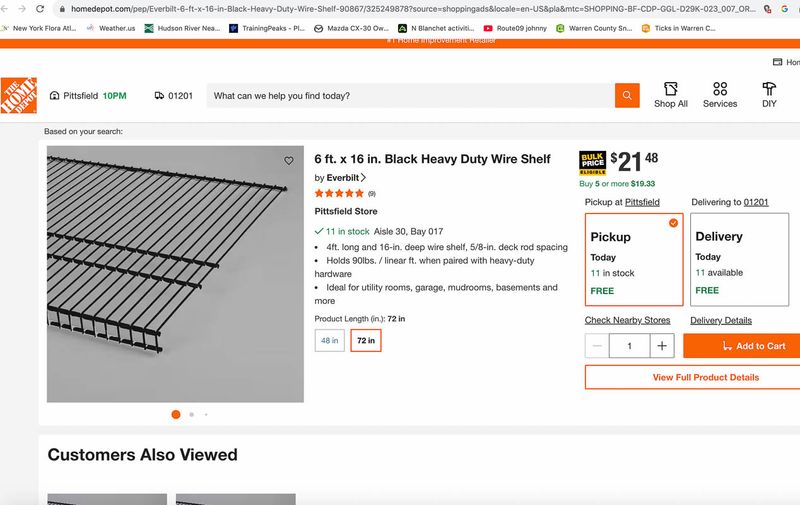Choose the Pickup fulfillment option
The width and height of the screenshot is (800, 505).
pyautogui.click(x=634, y=259)
